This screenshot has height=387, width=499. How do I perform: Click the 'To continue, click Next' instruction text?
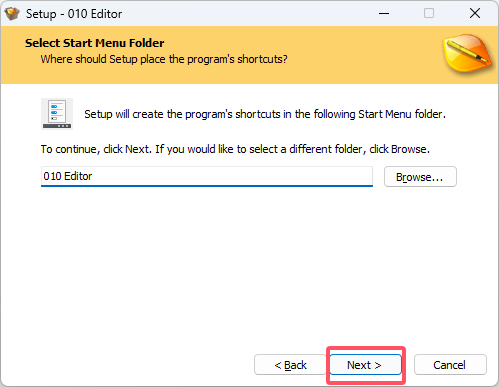pyautogui.click(x=235, y=149)
